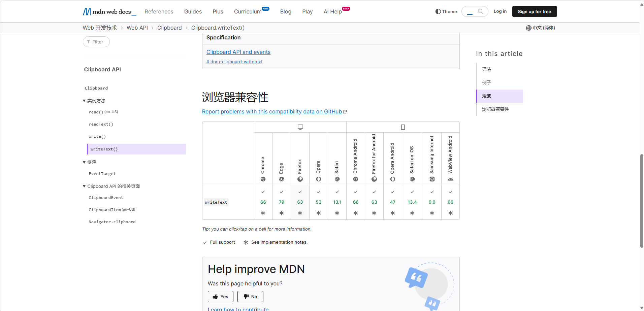Select writeText() in the sidebar
Screen dimensions: 644x311
[x=104, y=149]
